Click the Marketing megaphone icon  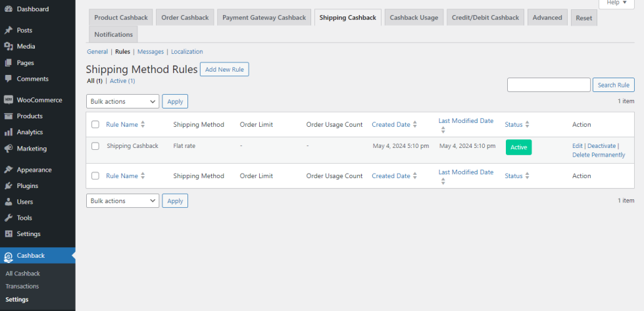point(9,149)
